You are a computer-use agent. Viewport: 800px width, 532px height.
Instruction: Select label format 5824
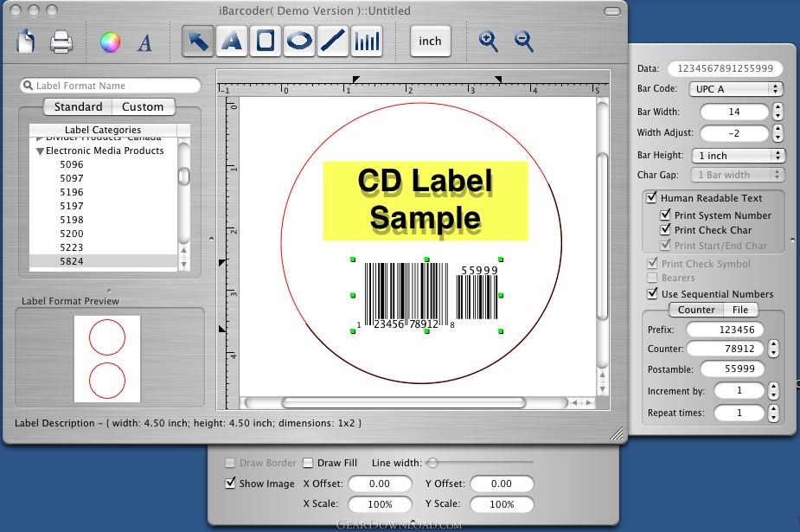[x=103, y=261]
